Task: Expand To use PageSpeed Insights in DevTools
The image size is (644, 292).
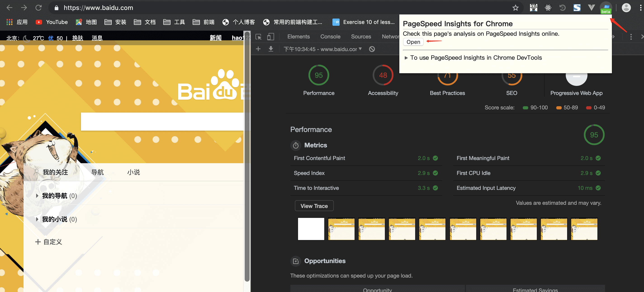Action: [x=473, y=58]
